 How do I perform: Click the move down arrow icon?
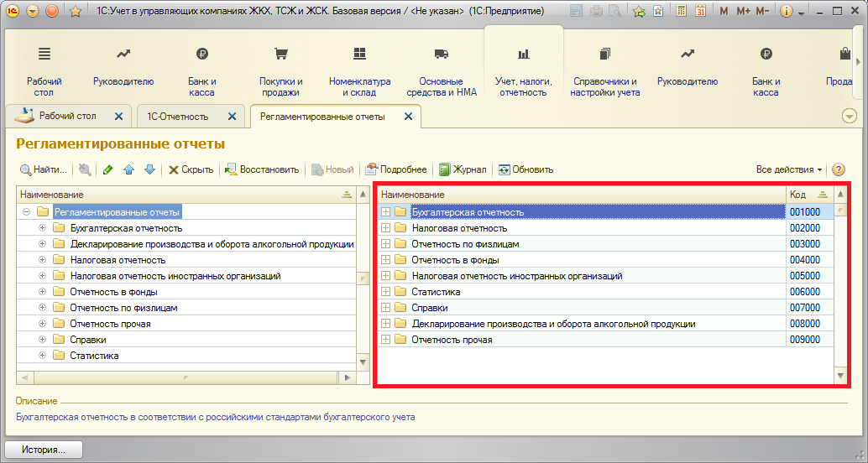(x=149, y=169)
